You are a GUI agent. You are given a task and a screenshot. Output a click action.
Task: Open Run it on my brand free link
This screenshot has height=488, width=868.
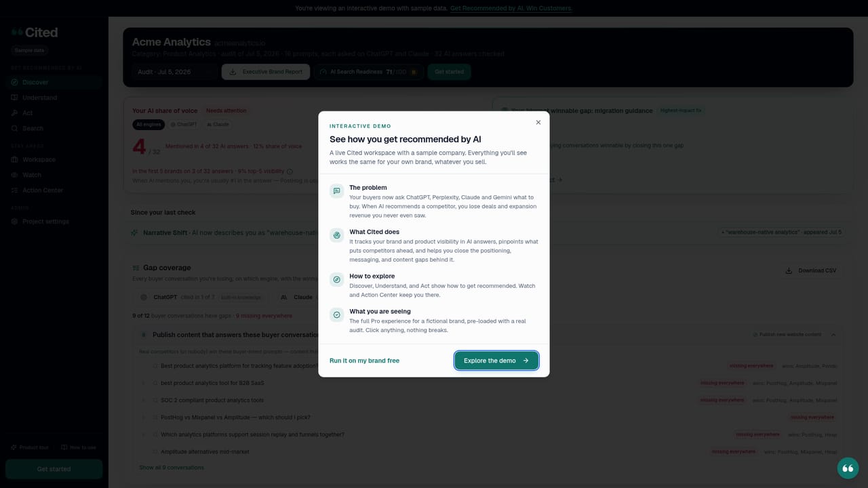(364, 361)
